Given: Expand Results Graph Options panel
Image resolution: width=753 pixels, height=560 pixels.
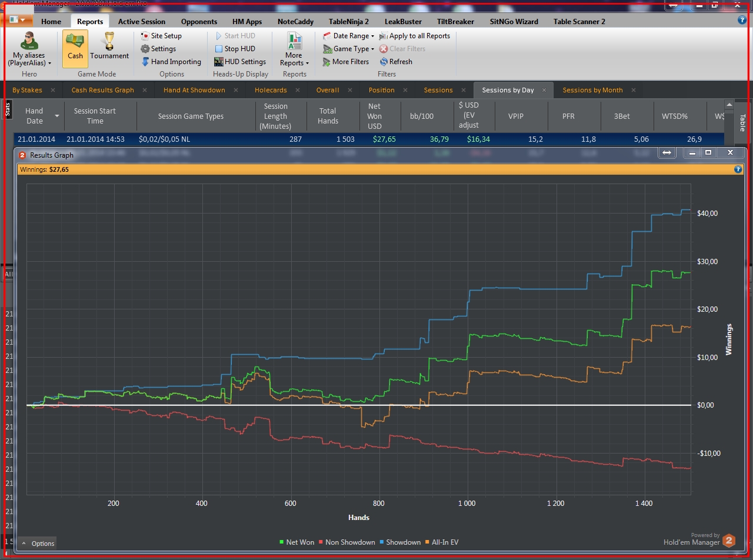Looking at the screenshot, I should tap(37, 543).
